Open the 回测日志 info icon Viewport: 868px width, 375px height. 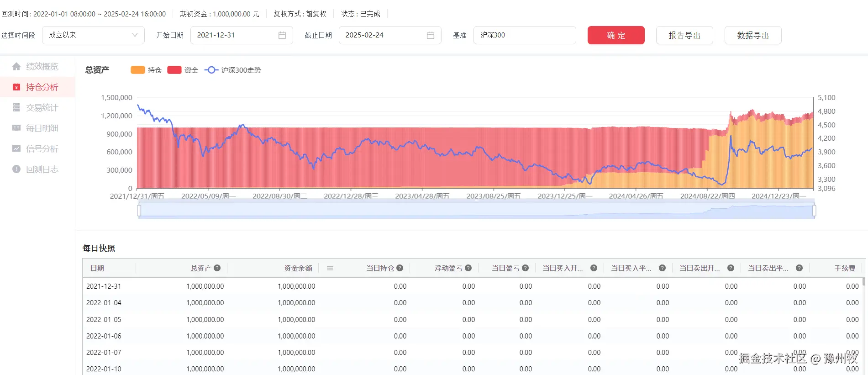pyautogui.click(x=16, y=169)
